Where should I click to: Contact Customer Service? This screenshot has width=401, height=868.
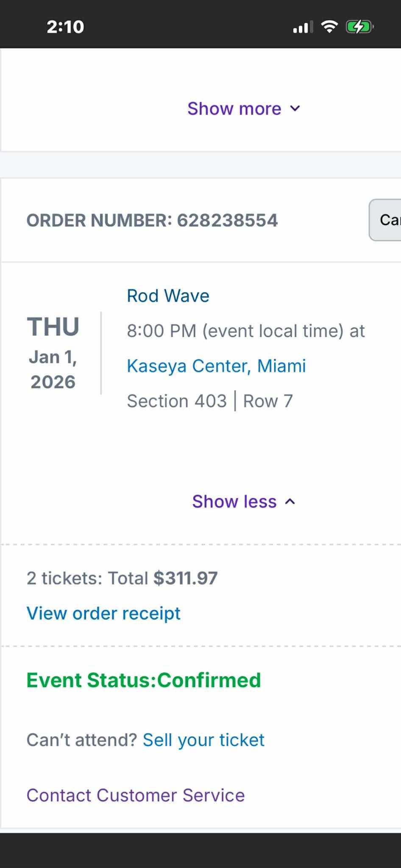[136, 795]
